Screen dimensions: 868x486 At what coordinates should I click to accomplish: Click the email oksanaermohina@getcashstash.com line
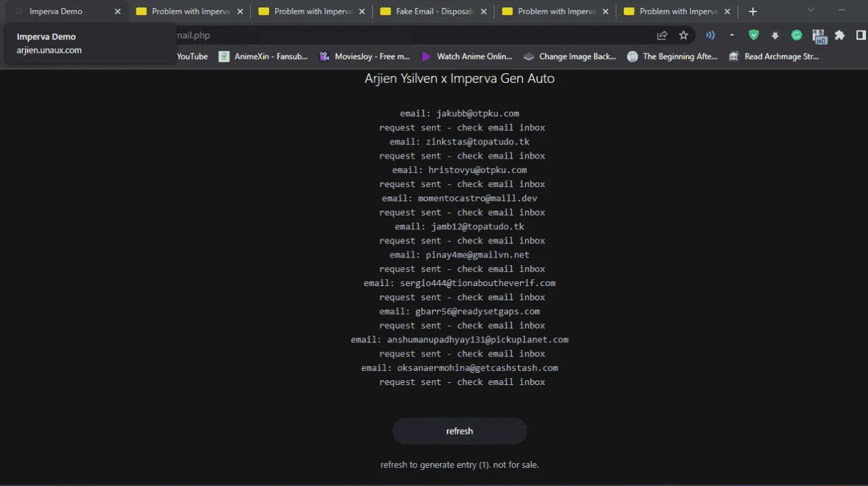460,368
